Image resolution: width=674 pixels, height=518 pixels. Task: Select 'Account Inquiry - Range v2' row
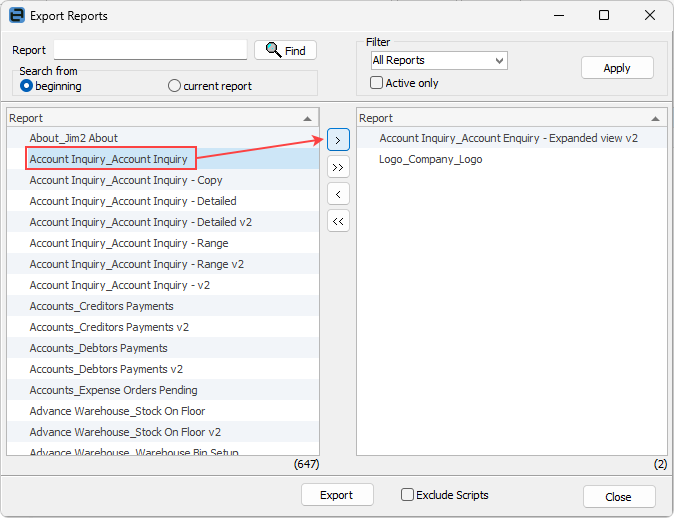coord(163,264)
